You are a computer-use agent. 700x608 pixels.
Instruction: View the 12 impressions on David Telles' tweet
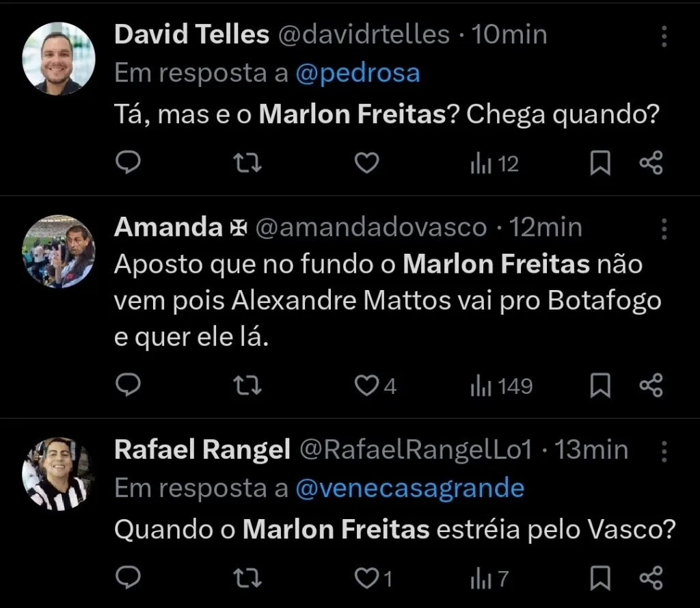click(494, 163)
